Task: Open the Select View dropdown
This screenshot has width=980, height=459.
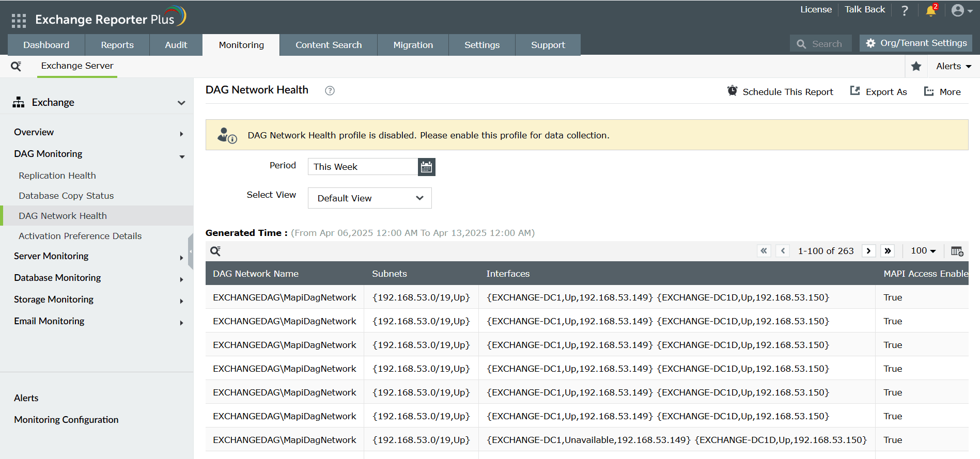Action: tap(370, 198)
